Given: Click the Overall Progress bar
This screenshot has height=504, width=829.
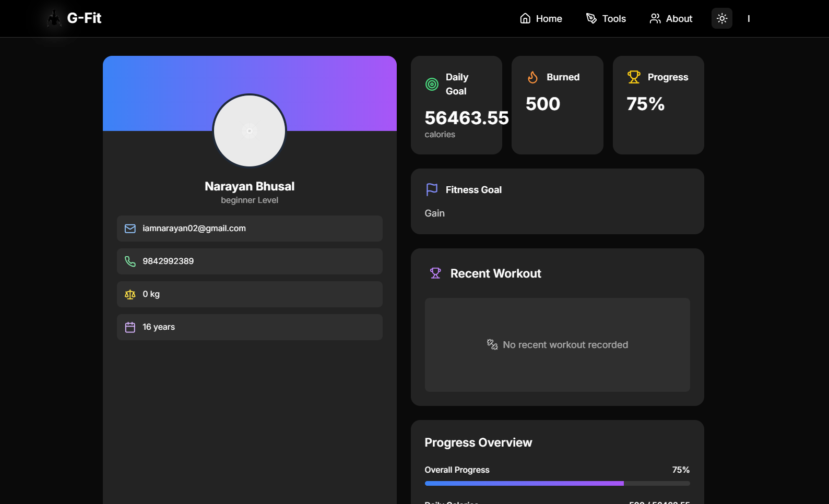Looking at the screenshot, I should pos(557,484).
